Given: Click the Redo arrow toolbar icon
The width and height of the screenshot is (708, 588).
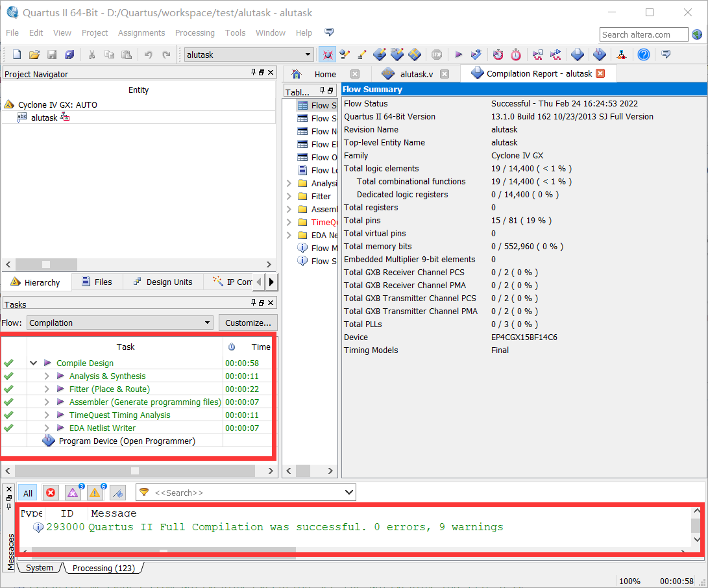Looking at the screenshot, I should coord(166,55).
